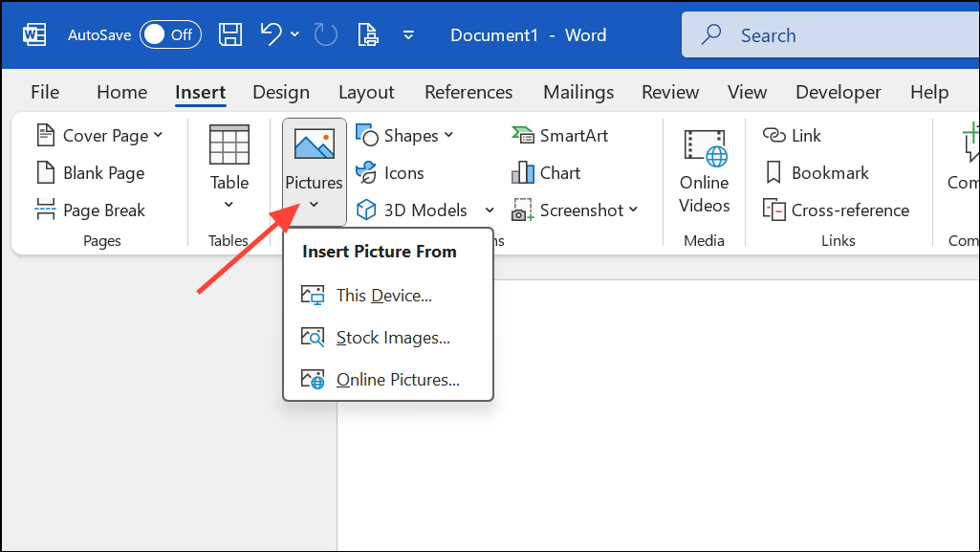Expand the Table dropdown chevron
Screen dimensions: 980x552
click(229, 205)
